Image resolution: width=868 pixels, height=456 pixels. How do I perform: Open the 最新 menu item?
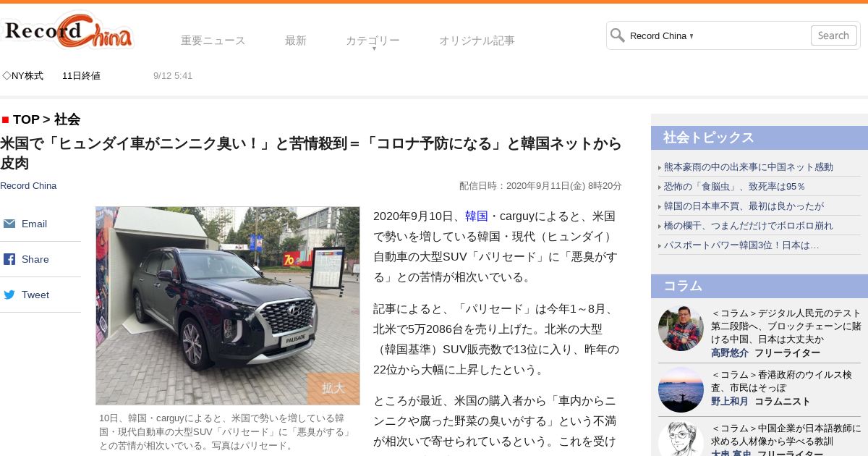click(x=296, y=41)
